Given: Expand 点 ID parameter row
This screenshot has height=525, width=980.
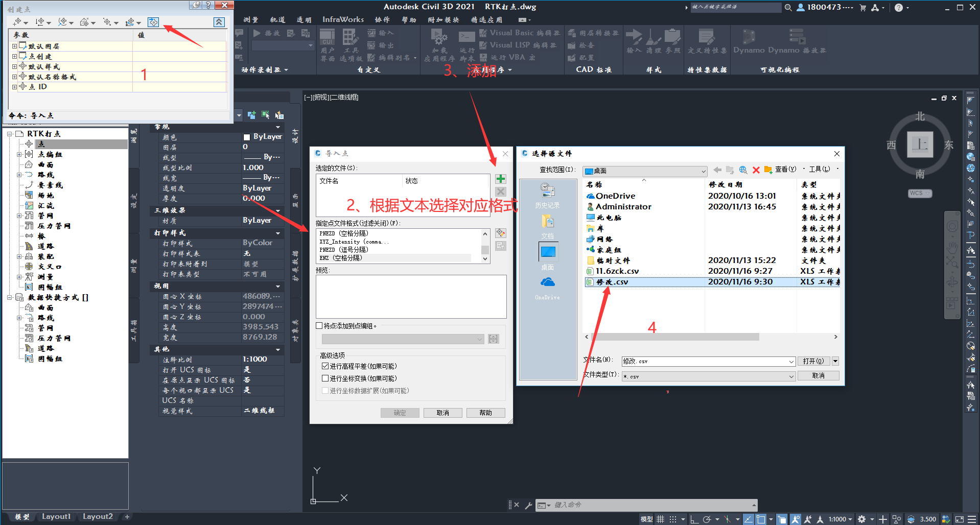Looking at the screenshot, I should click(14, 87).
